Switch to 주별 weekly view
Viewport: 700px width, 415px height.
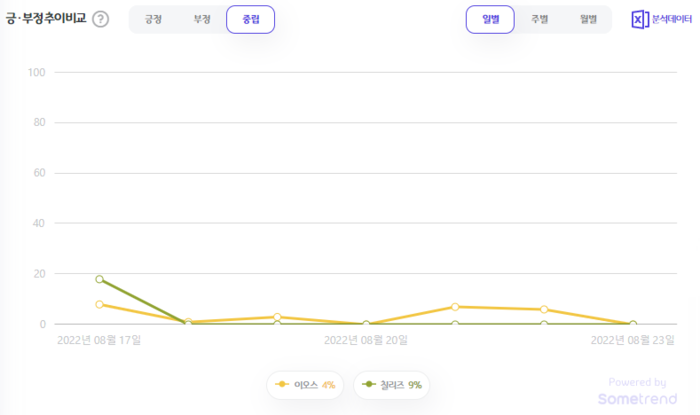[539, 19]
